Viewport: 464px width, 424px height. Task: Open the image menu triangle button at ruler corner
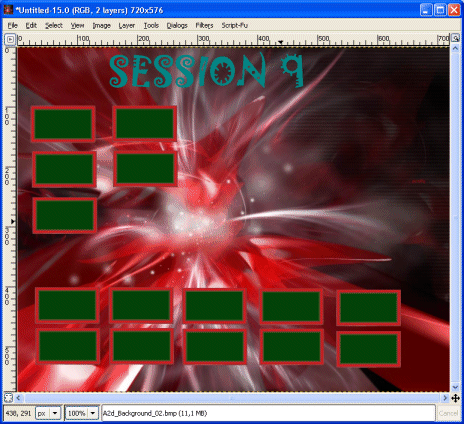10,39
